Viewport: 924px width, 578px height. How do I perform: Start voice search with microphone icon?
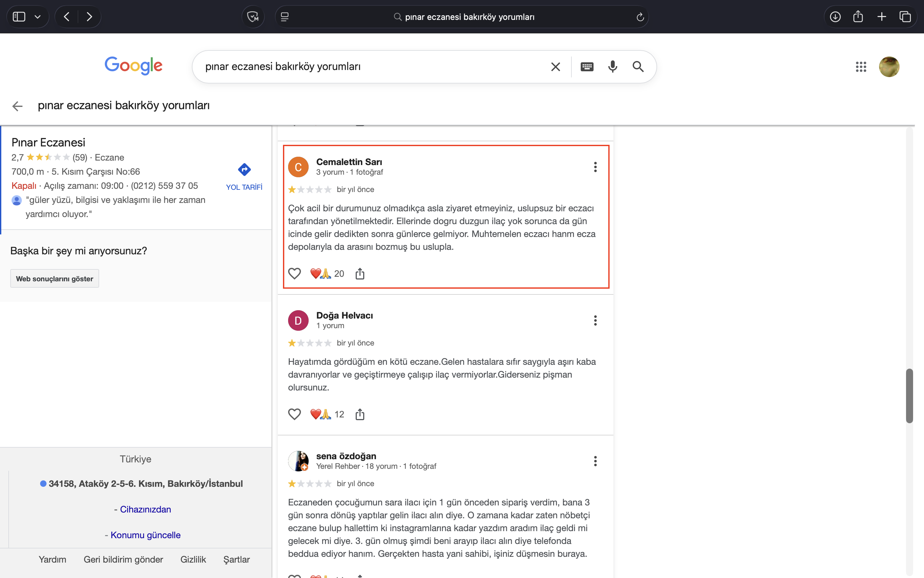coord(612,66)
